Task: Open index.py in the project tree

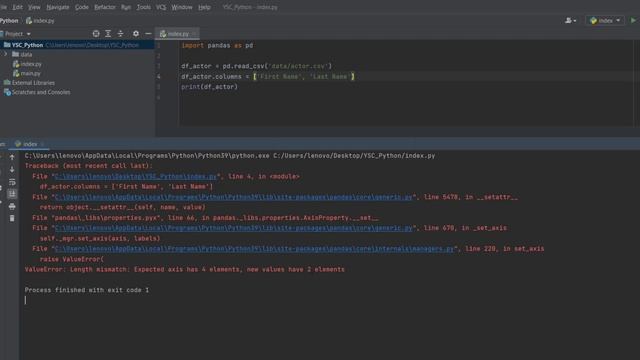Action: click(31, 64)
